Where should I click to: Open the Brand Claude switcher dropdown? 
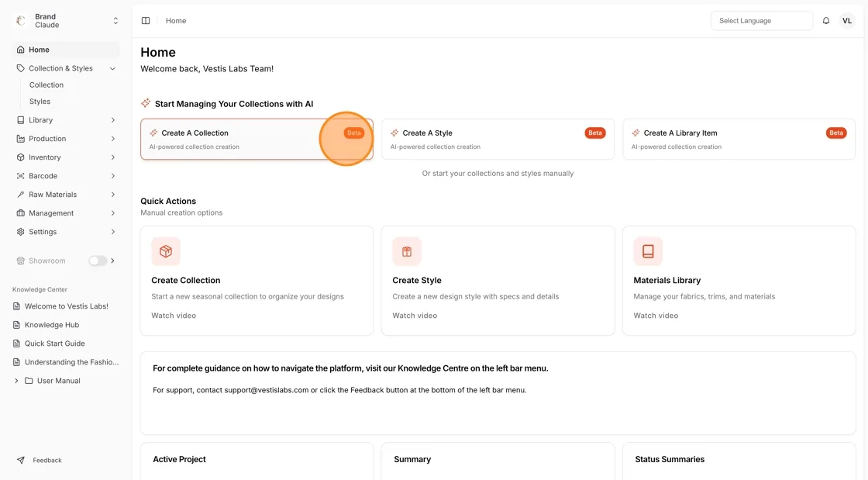(65, 20)
